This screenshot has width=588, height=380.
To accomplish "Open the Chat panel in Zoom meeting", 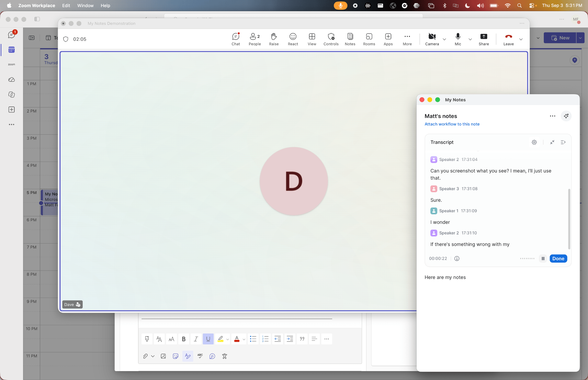I will [236, 39].
